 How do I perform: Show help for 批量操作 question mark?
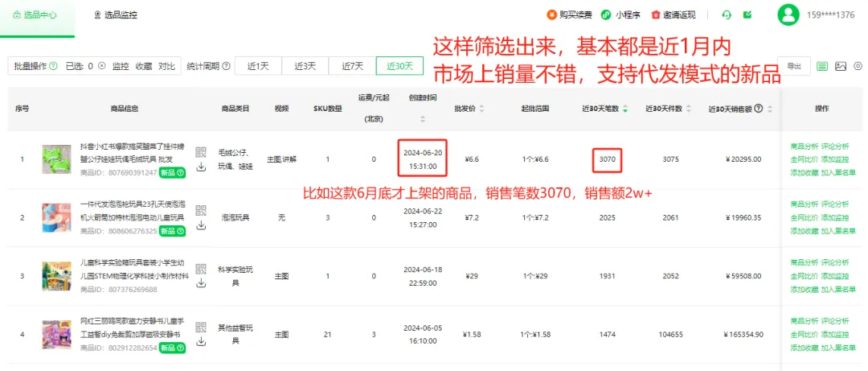54,66
